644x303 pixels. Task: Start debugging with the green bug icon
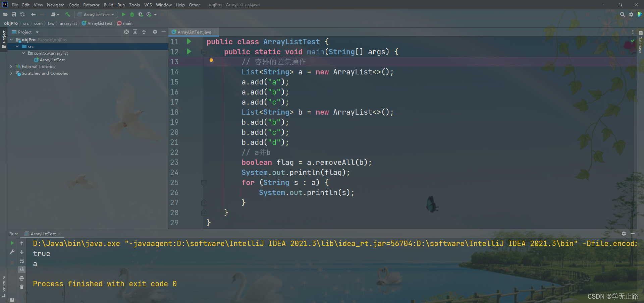click(x=132, y=14)
